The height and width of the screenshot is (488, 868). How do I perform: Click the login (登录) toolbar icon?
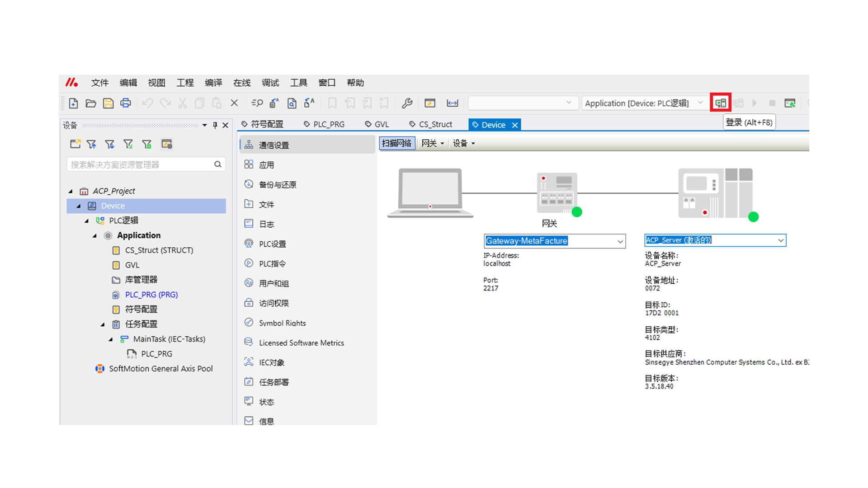[720, 103]
